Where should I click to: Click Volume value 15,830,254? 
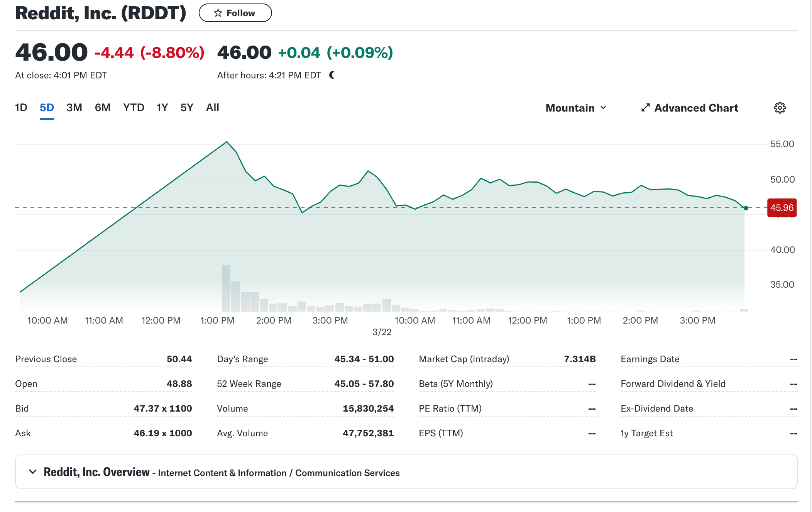pyautogui.click(x=368, y=409)
